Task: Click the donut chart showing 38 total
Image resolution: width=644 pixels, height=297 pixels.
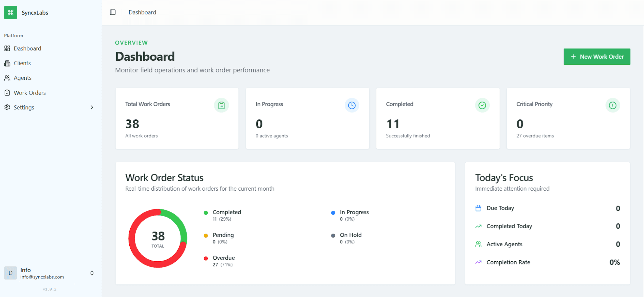Action: coord(158,238)
